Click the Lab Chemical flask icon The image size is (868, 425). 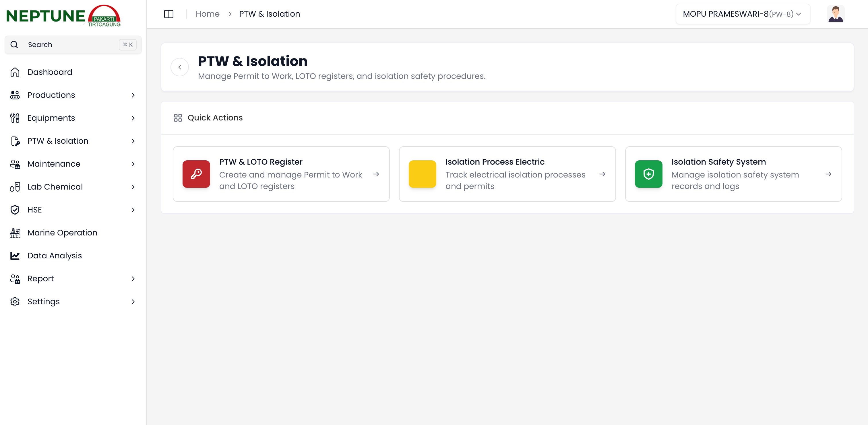pyautogui.click(x=15, y=187)
